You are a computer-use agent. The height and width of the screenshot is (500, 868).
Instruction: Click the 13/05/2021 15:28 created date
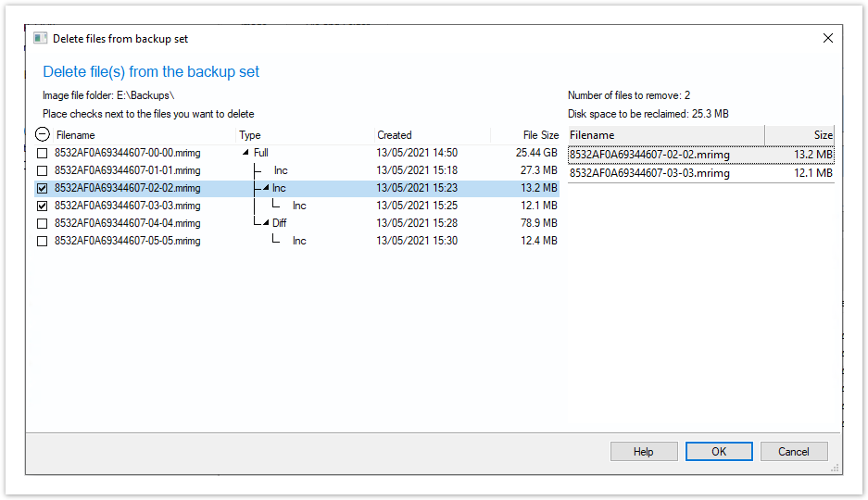coord(417,223)
